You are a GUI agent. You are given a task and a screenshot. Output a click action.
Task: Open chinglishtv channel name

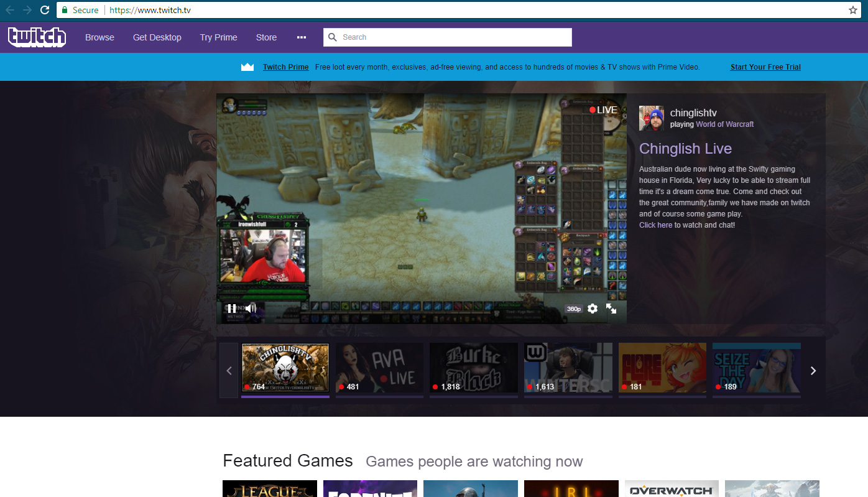pos(693,113)
